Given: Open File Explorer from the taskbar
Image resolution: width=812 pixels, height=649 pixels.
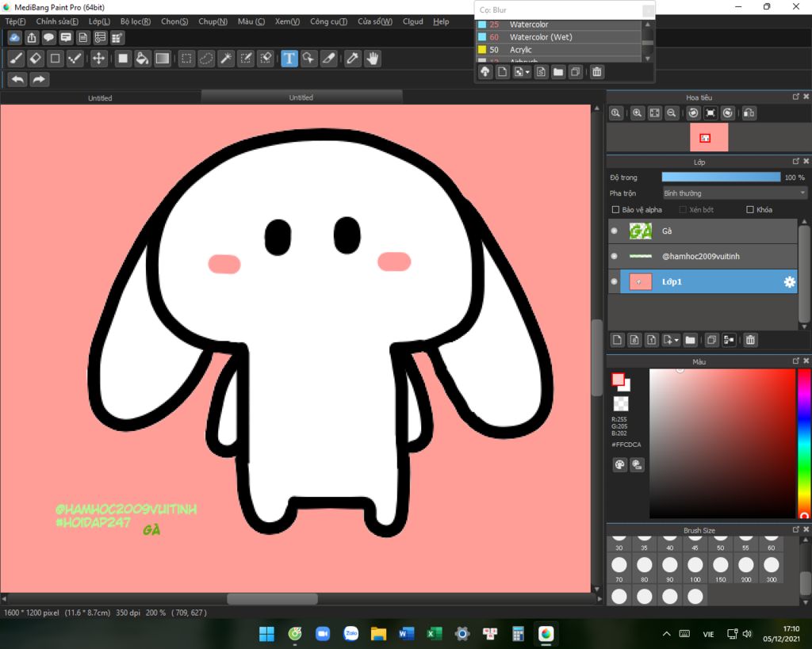Looking at the screenshot, I should (x=378, y=634).
